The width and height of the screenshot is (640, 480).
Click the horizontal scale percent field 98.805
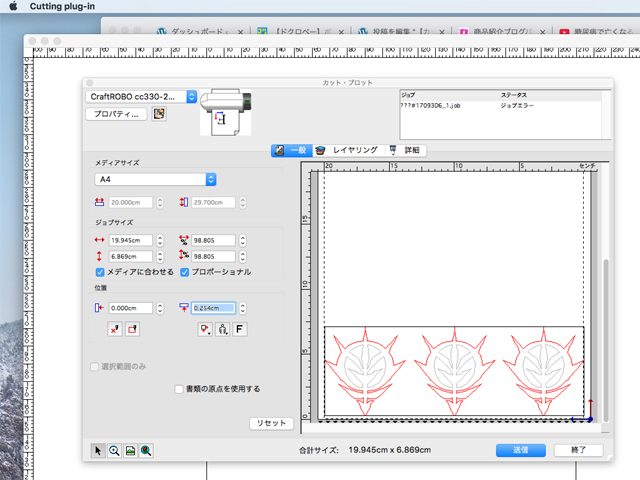coord(213,240)
